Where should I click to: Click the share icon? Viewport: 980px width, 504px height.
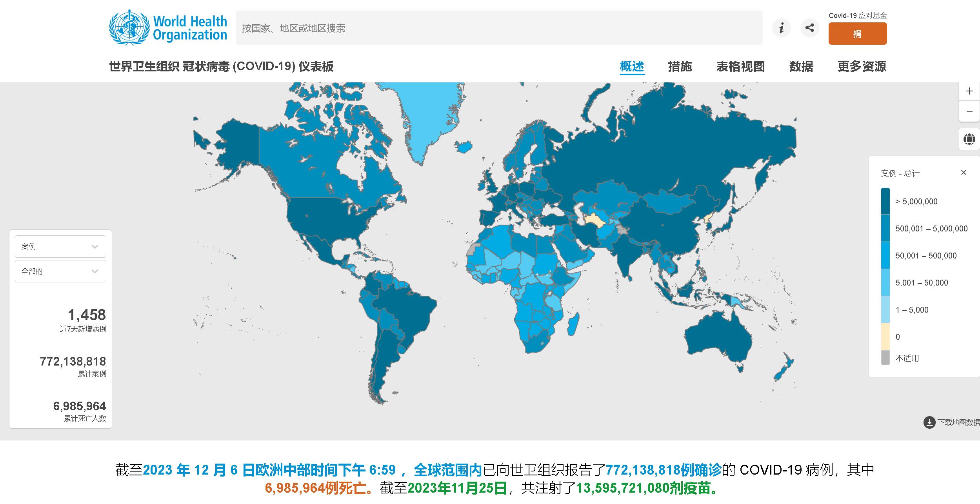pos(809,28)
